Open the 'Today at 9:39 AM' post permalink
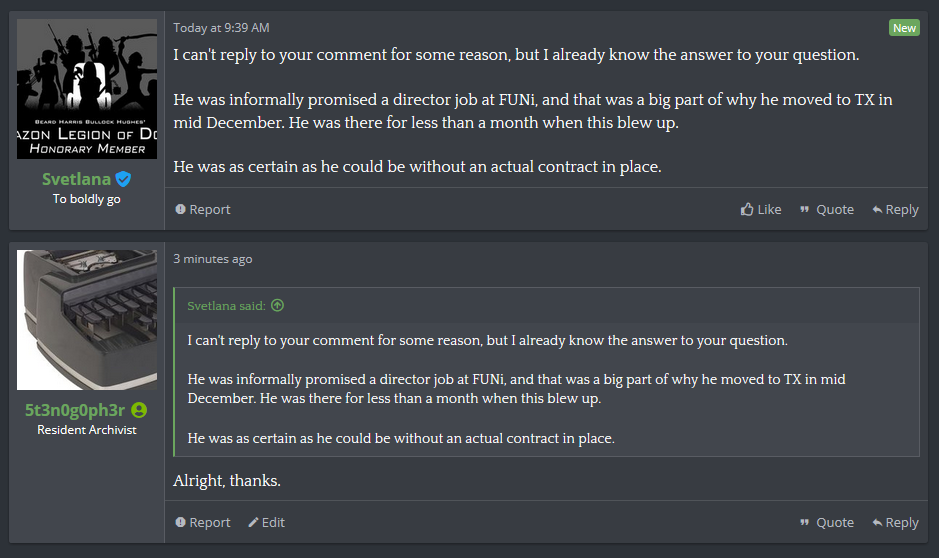 click(221, 28)
